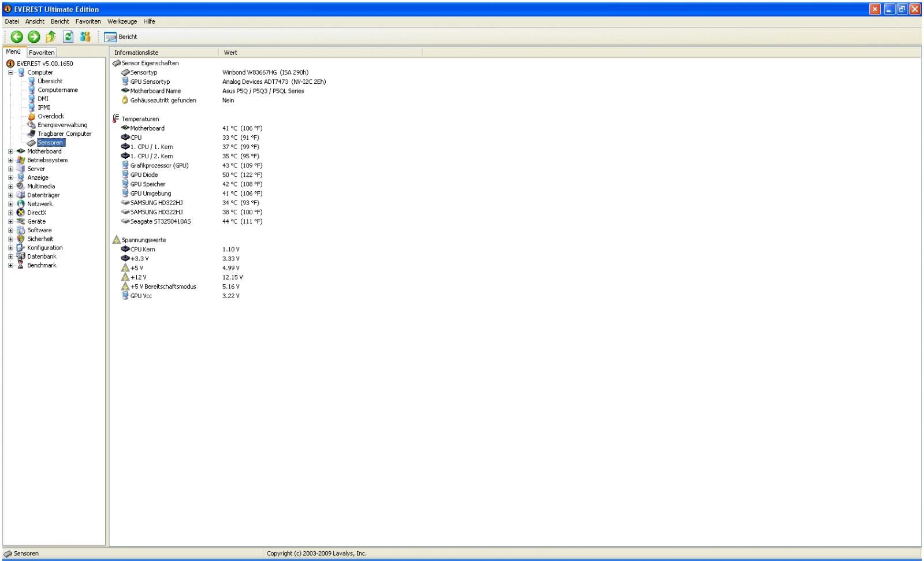Collapse the Computer tree node
Image resolution: width=924 pixels, height=561 pixels.
pos(10,73)
